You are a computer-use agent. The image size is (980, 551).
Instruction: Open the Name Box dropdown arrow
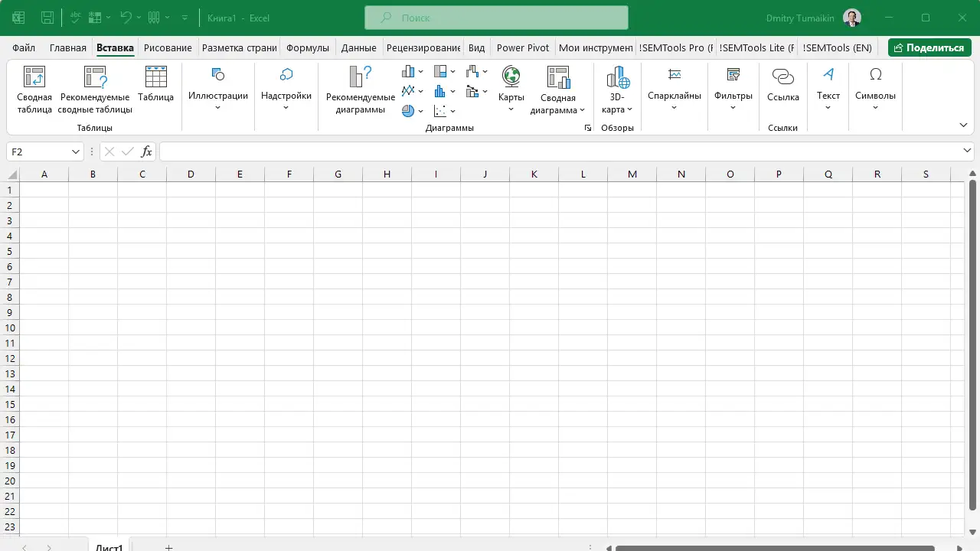click(76, 152)
